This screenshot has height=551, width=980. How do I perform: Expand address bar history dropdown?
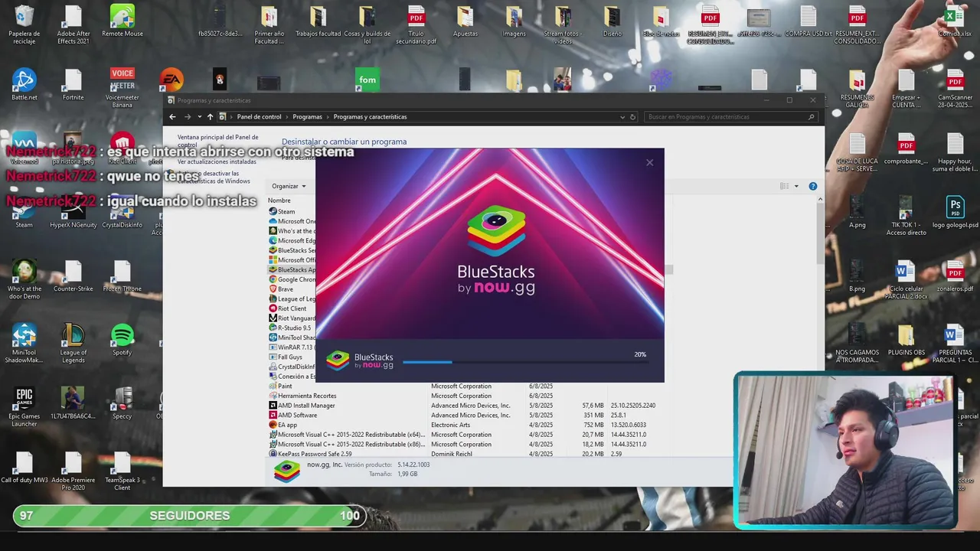pyautogui.click(x=622, y=117)
